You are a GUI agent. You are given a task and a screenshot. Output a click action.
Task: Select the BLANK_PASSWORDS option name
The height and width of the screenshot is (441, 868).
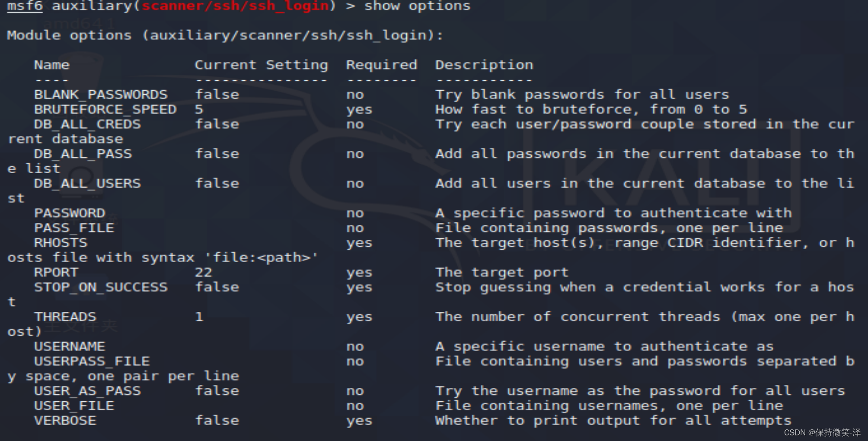[101, 95]
